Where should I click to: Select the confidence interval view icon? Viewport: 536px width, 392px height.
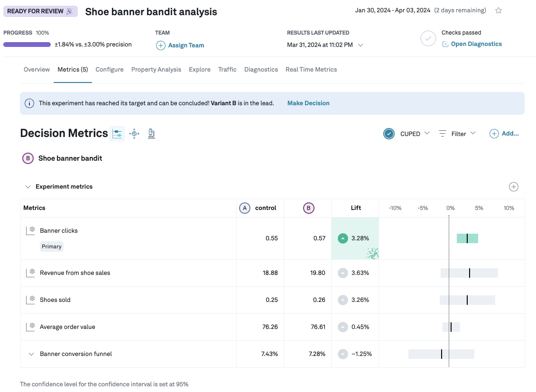click(117, 134)
